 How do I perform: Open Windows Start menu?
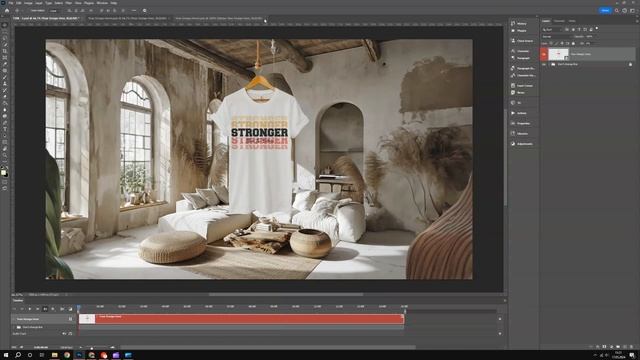(6, 355)
